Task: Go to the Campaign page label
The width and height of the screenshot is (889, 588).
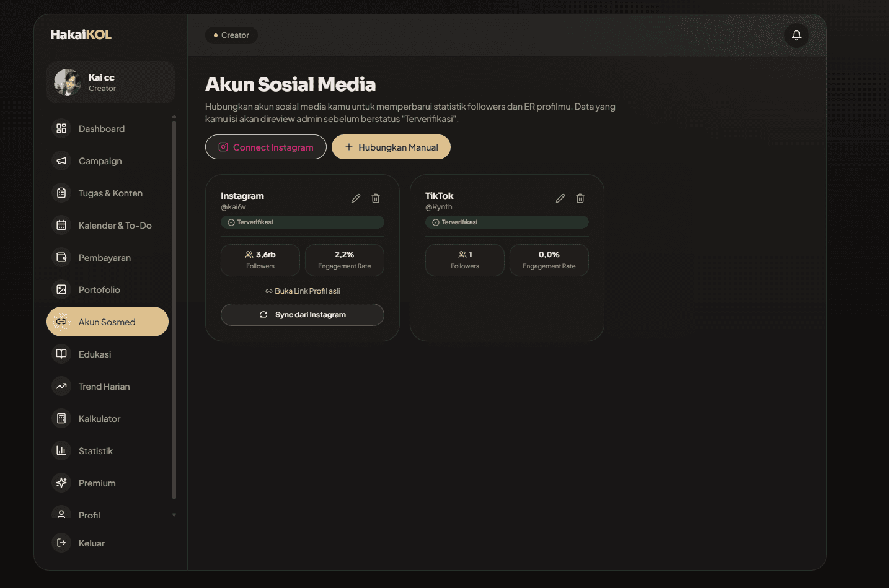Action: click(x=100, y=161)
